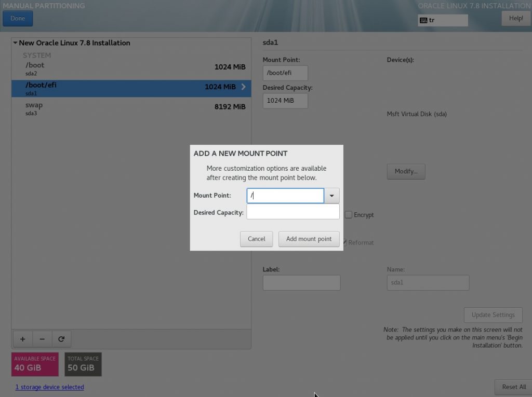Select the swap sda3 partition row
The image size is (532, 397).
(131, 108)
